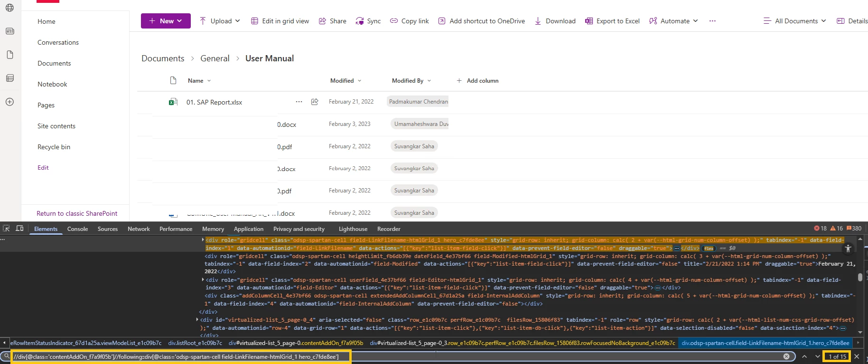Open the Details pane
The image size is (868, 364).
pos(852,21)
